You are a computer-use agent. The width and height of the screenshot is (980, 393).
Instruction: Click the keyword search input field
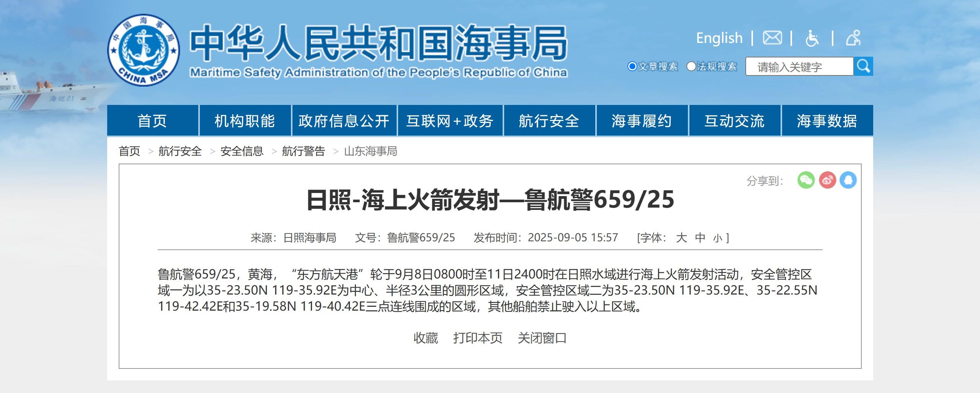[799, 67]
